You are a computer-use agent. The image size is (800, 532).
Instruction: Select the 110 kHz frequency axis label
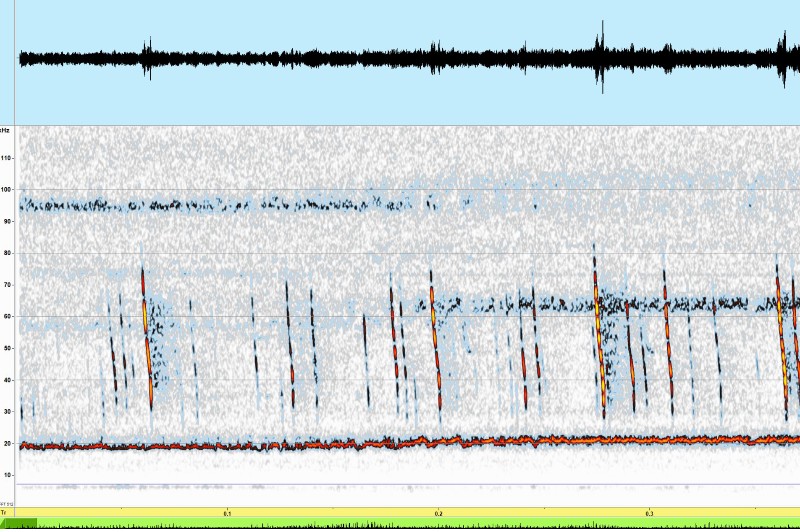(x=6, y=158)
